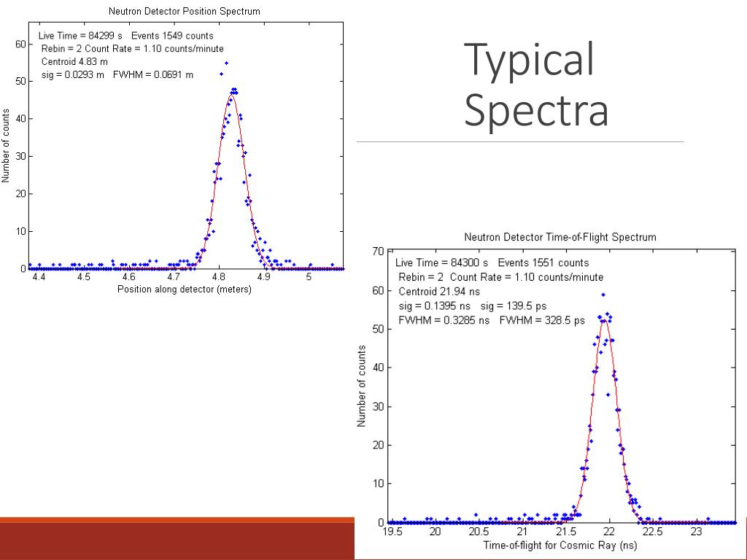This screenshot has height=560, width=747.
Task: Click y-axis tick '70' on time-of-flight chart
Action: pyautogui.click(x=379, y=251)
